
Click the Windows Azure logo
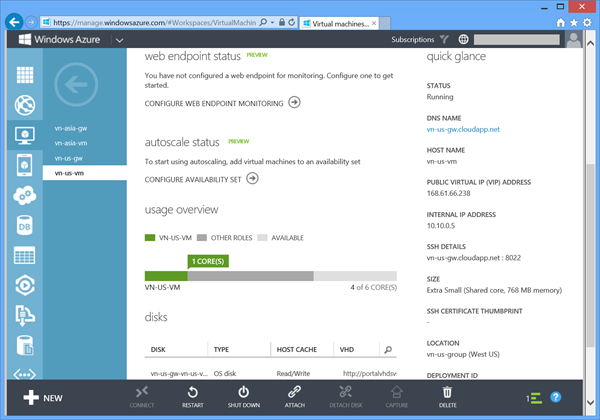tap(59, 39)
